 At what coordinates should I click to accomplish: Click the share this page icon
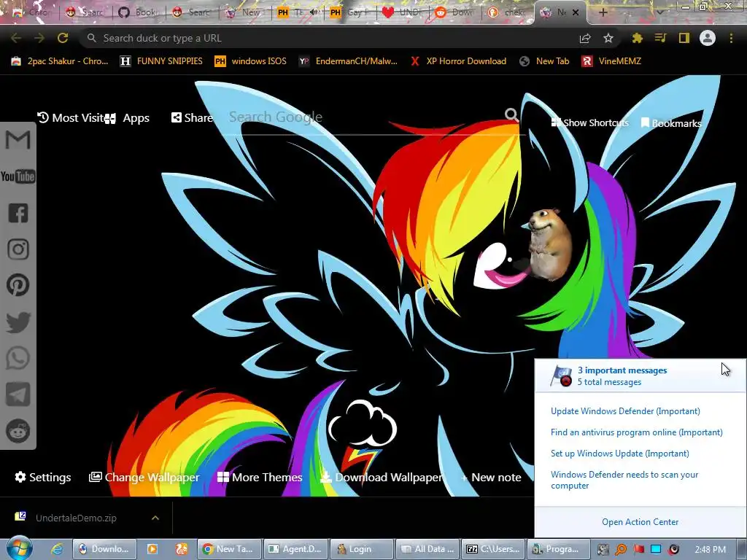click(x=585, y=39)
